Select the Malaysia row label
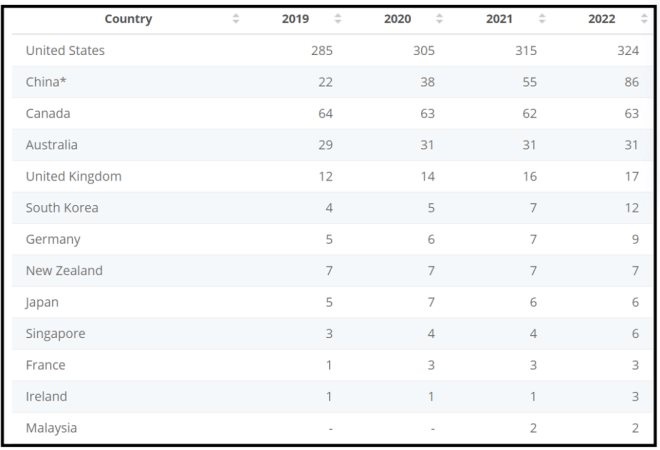Image resolution: width=660 pixels, height=450 pixels. click(x=52, y=428)
